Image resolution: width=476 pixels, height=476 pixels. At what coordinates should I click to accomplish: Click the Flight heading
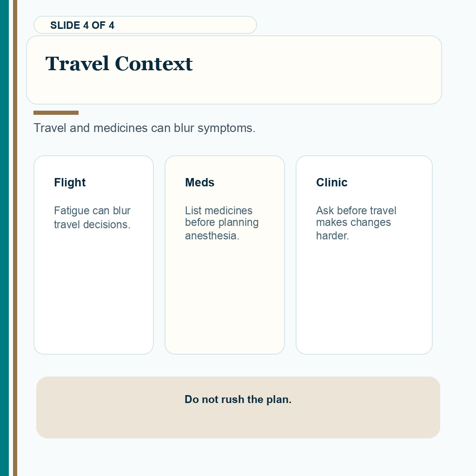pos(70,182)
